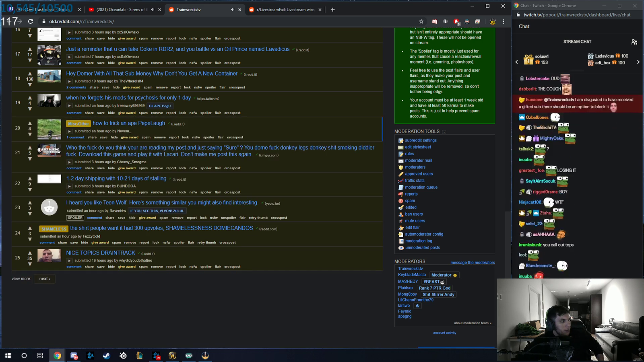The image size is (644, 362).
Task: Open the subreddit settings icon in moderation tools
Action: click(x=400, y=140)
